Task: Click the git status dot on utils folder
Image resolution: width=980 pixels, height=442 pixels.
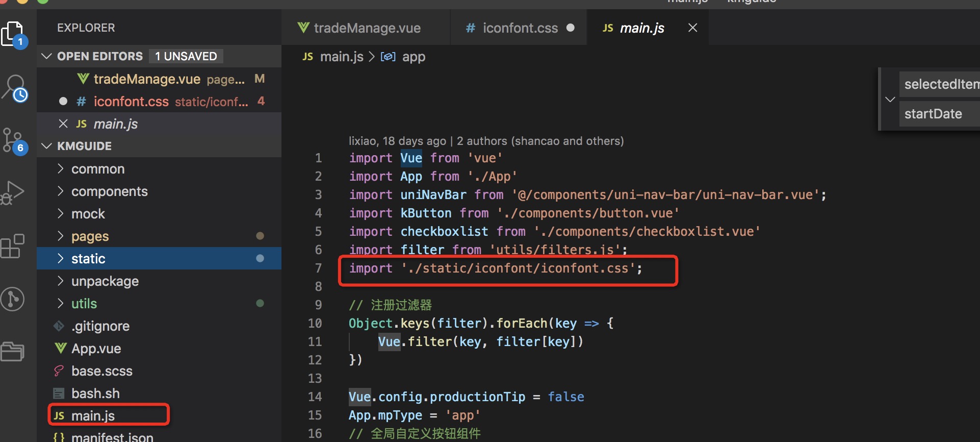Action: [260, 303]
